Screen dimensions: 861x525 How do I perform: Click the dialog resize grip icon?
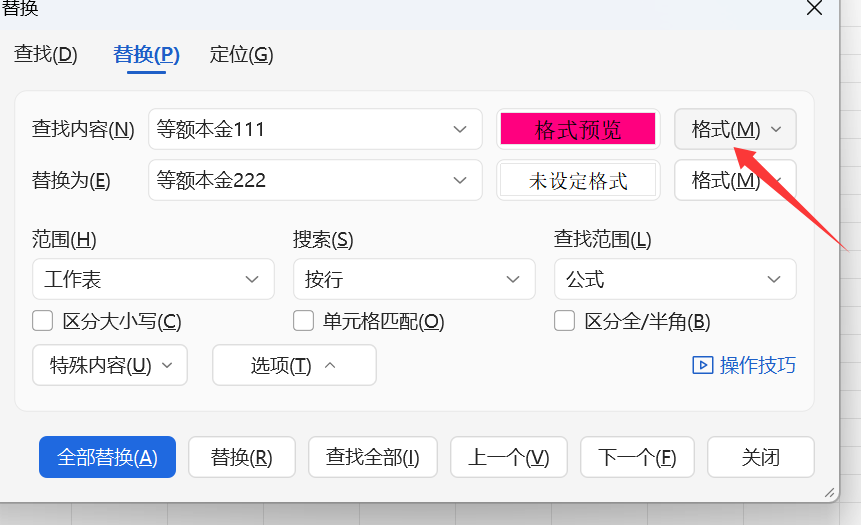[x=830, y=493]
